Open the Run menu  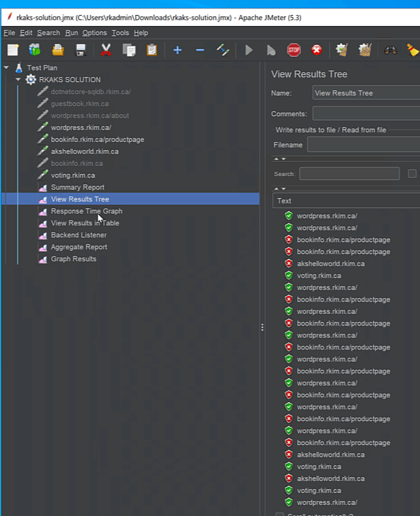pyautogui.click(x=71, y=33)
